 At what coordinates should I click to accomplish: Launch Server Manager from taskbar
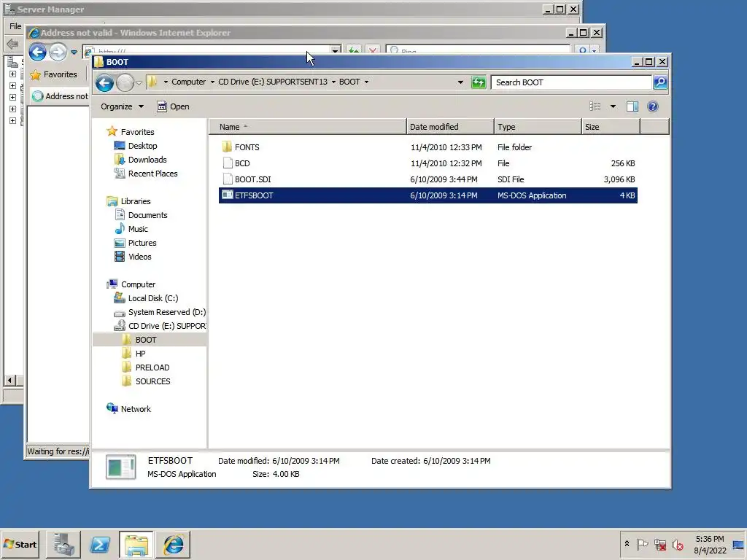[63, 544]
